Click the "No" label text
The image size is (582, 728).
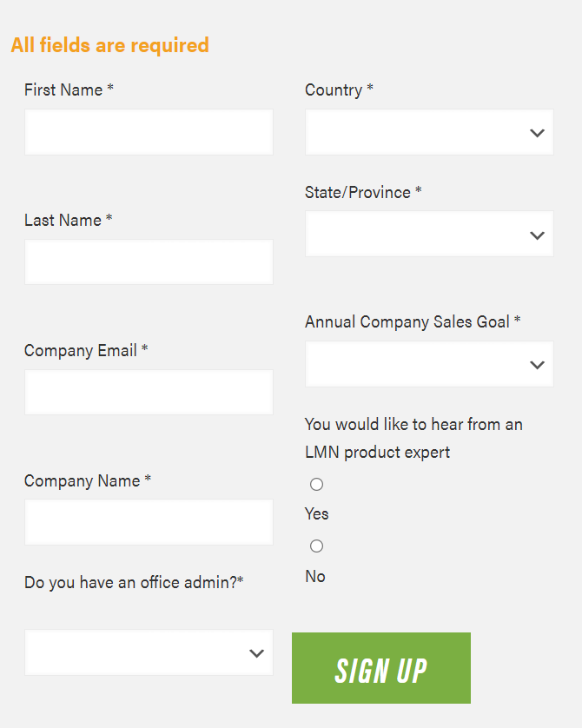coord(315,576)
